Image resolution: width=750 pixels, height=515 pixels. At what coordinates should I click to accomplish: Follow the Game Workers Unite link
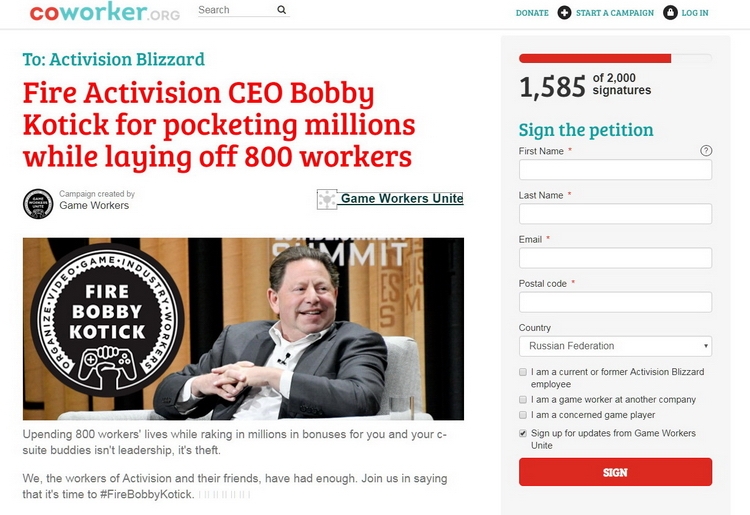[402, 198]
